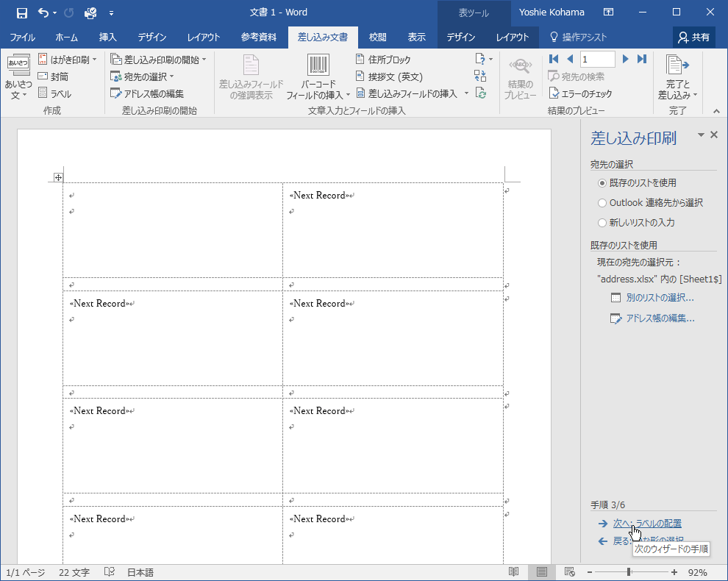Open Ribbon Display Options button

[x=608, y=13]
